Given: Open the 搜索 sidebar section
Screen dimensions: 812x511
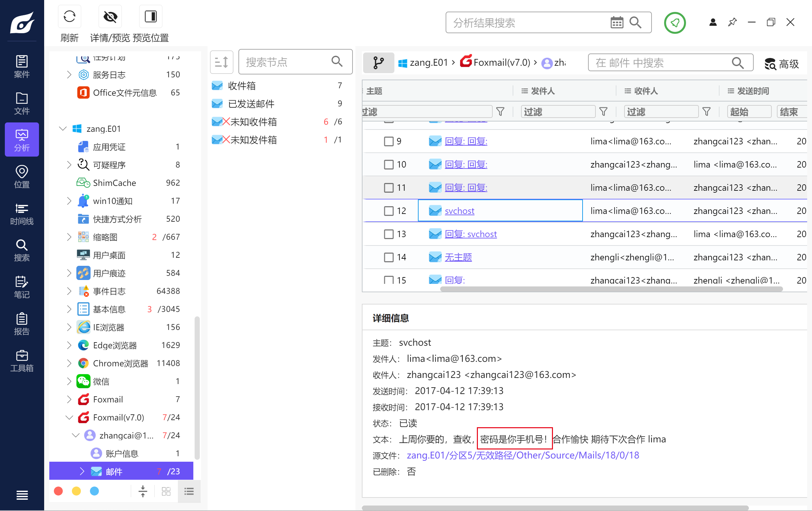Looking at the screenshot, I should [22, 250].
